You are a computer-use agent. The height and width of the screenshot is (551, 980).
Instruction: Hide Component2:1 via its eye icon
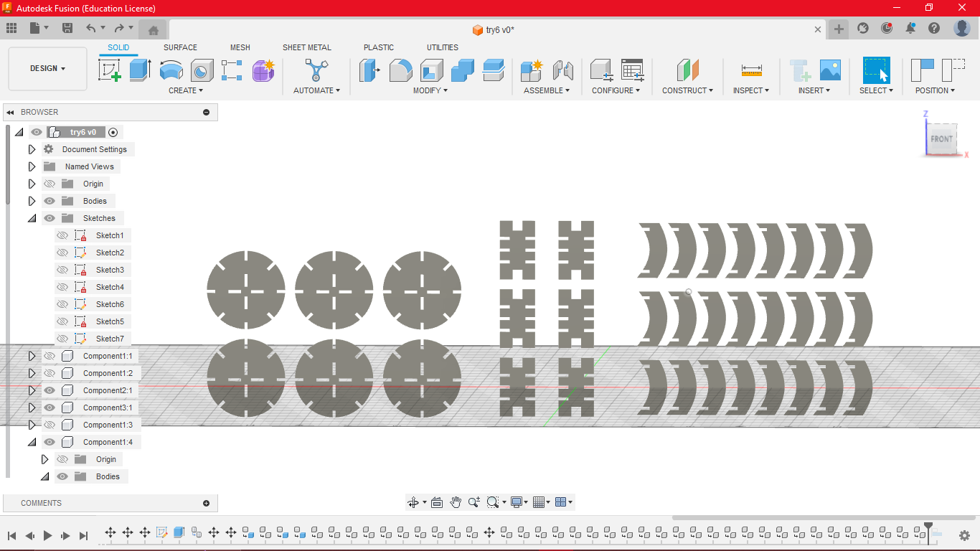(50, 390)
